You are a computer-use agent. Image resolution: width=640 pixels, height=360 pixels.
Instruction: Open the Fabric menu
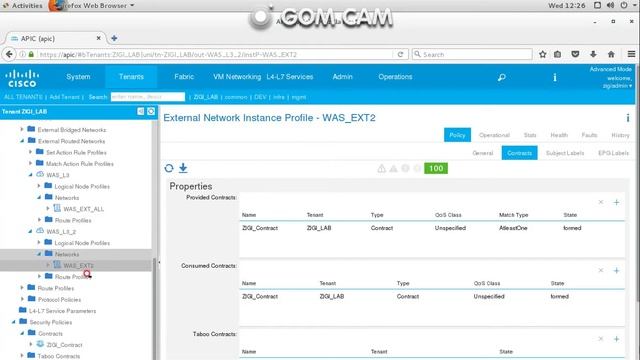pos(184,77)
